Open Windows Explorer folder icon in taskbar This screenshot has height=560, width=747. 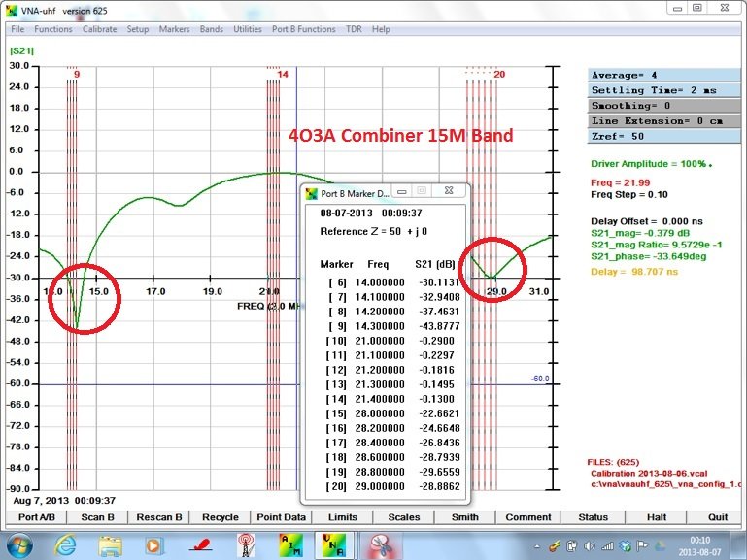coord(109,544)
